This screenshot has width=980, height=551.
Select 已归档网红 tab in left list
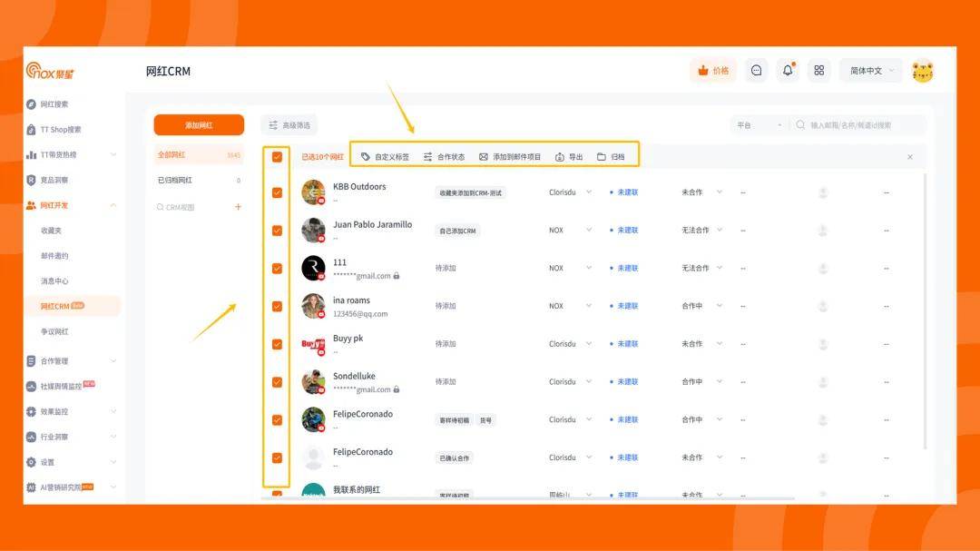(176, 181)
